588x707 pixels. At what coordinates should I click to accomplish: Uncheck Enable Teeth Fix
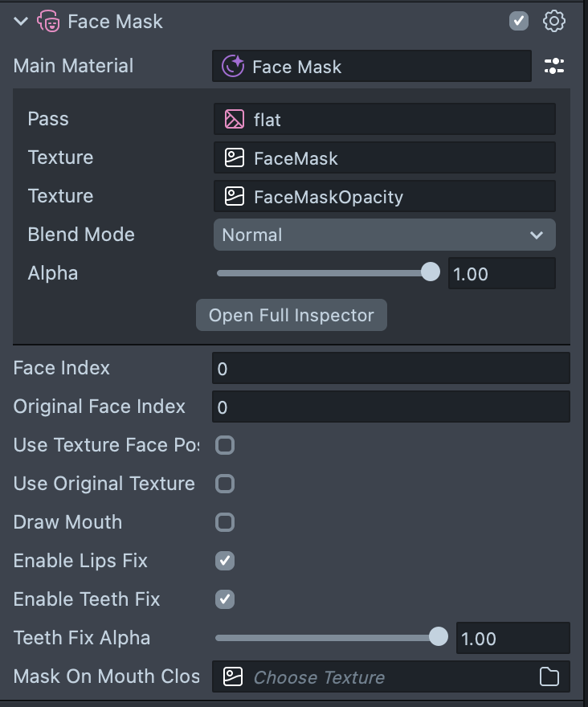point(225,599)
